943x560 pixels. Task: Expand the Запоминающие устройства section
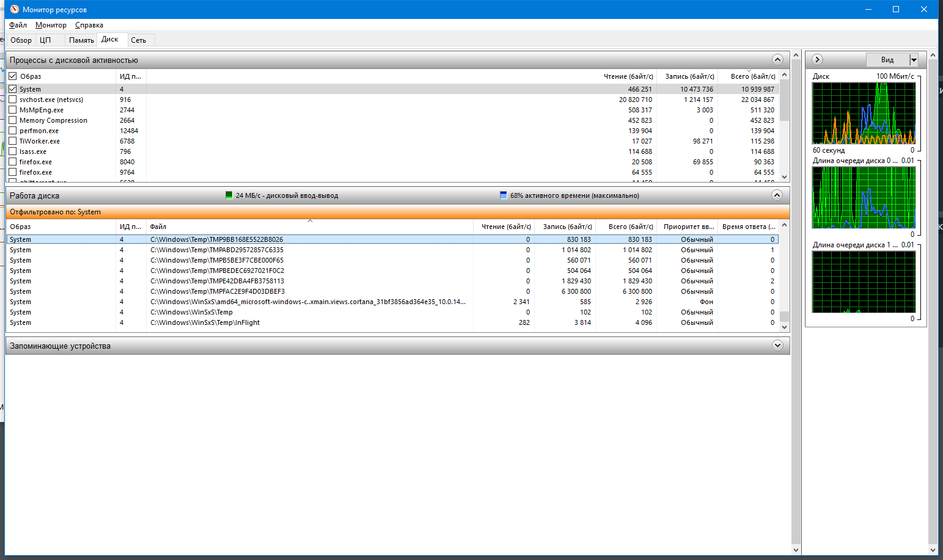(777, 346)
